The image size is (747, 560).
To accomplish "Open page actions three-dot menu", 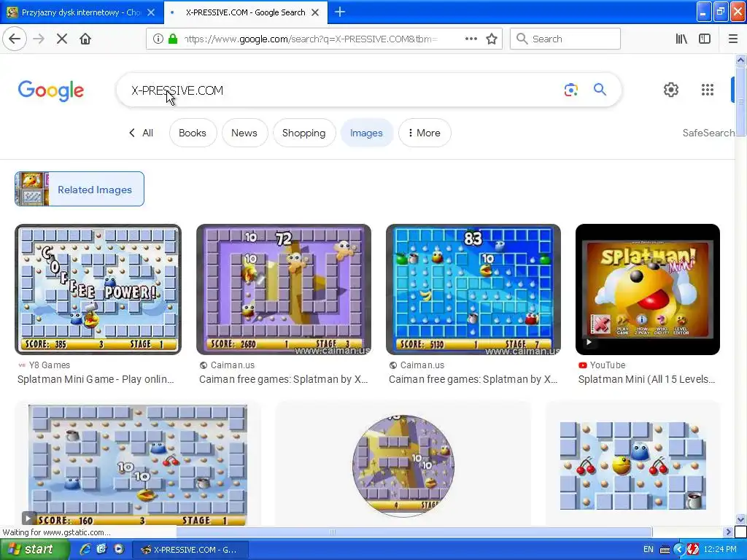I will pyautogui.click(x=471, y=39).
